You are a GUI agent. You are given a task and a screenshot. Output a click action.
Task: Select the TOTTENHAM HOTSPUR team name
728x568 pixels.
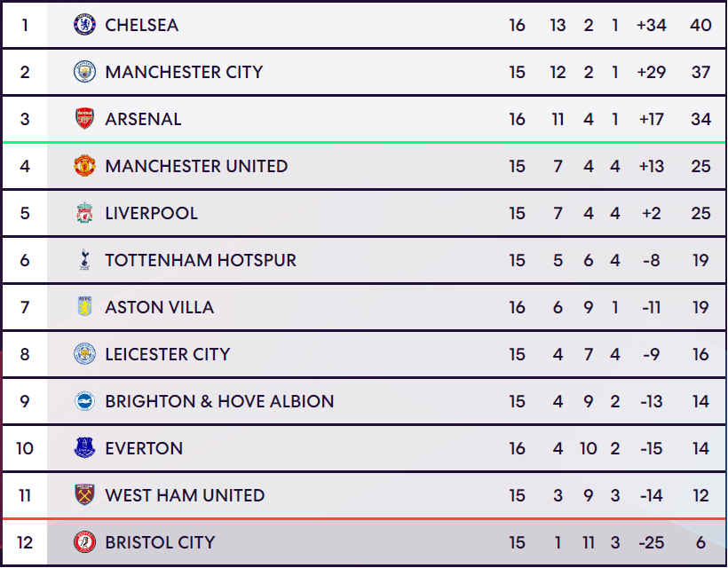coord(201,260)
